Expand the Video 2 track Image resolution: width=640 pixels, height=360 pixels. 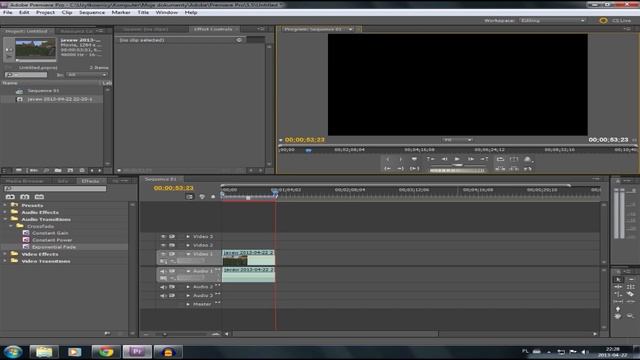pos(188,245)
